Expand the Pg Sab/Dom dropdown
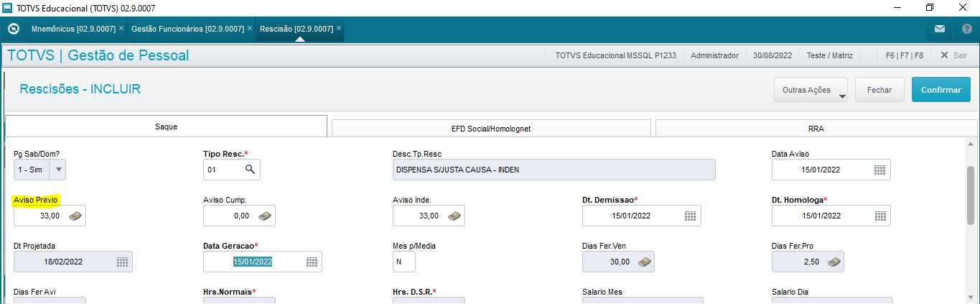 pyautogui.click(x=57, y=170)
